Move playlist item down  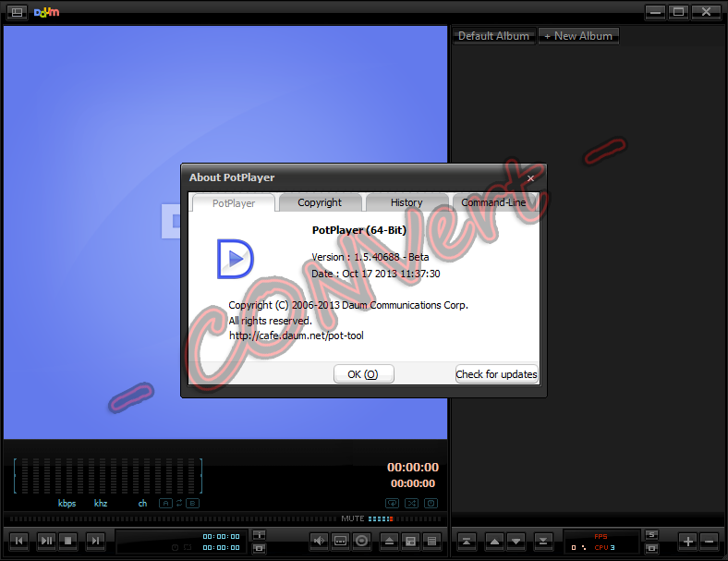pos(516,541)
